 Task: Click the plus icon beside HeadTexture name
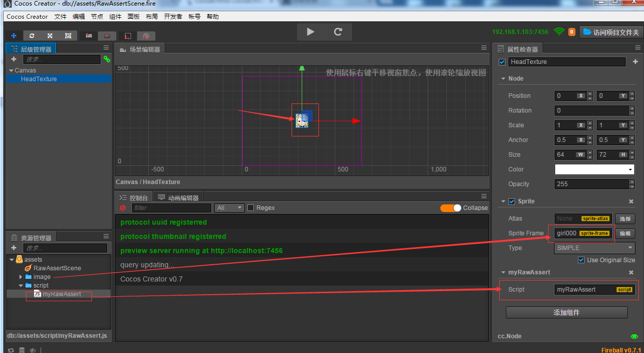(635, 62)
